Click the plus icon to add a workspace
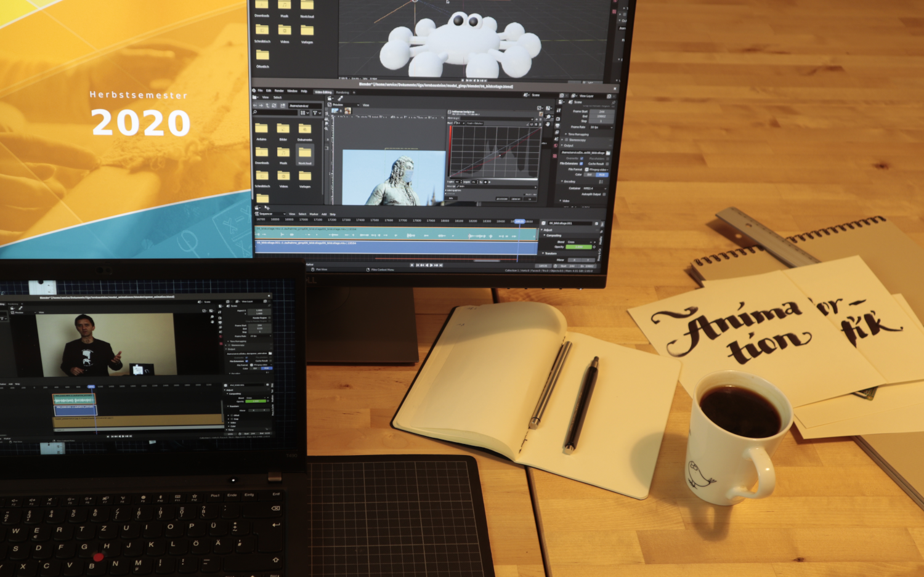924x577 pixels. click(354, 92)
